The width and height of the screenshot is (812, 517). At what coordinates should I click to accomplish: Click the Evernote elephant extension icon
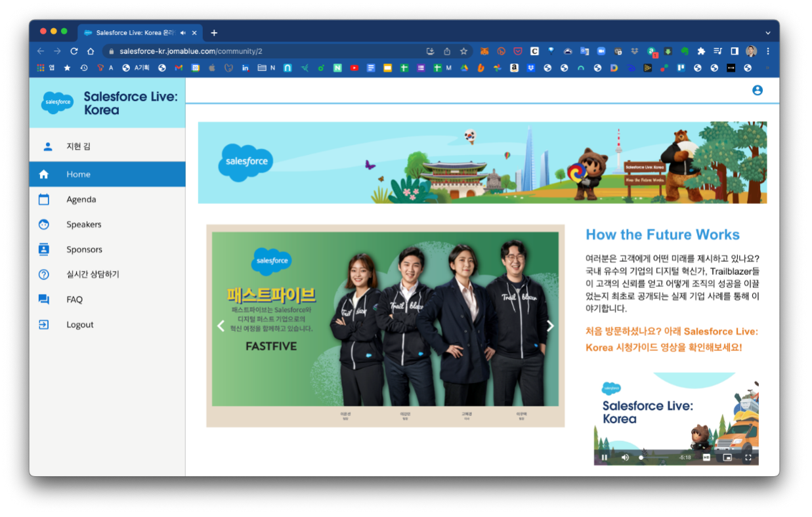685,51
